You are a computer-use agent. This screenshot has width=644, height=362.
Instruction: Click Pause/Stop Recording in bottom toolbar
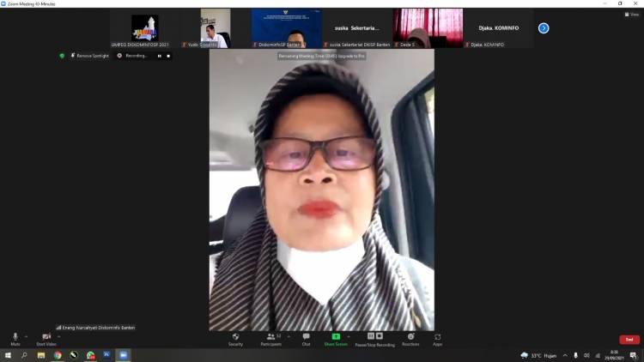[375, 338]
